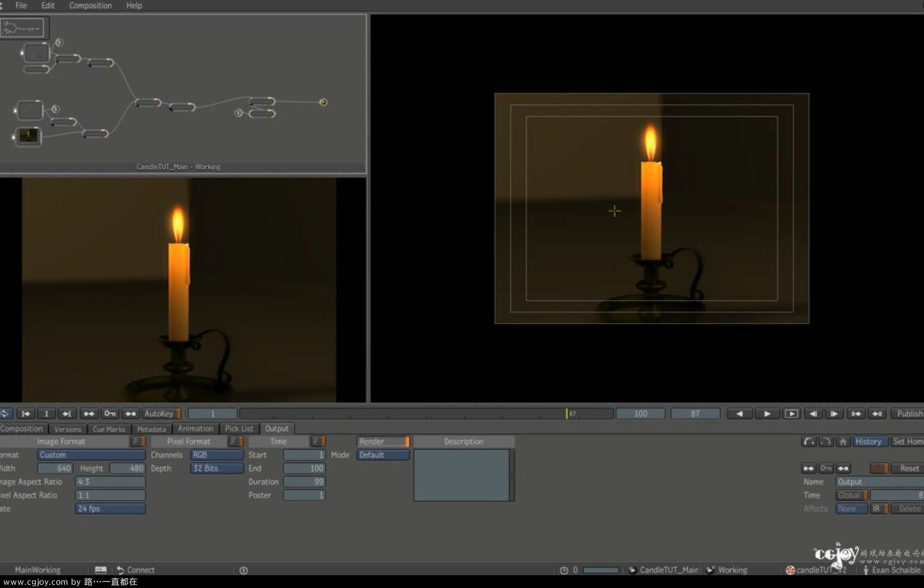Switch to the Metadata tab

click(152, 429)
